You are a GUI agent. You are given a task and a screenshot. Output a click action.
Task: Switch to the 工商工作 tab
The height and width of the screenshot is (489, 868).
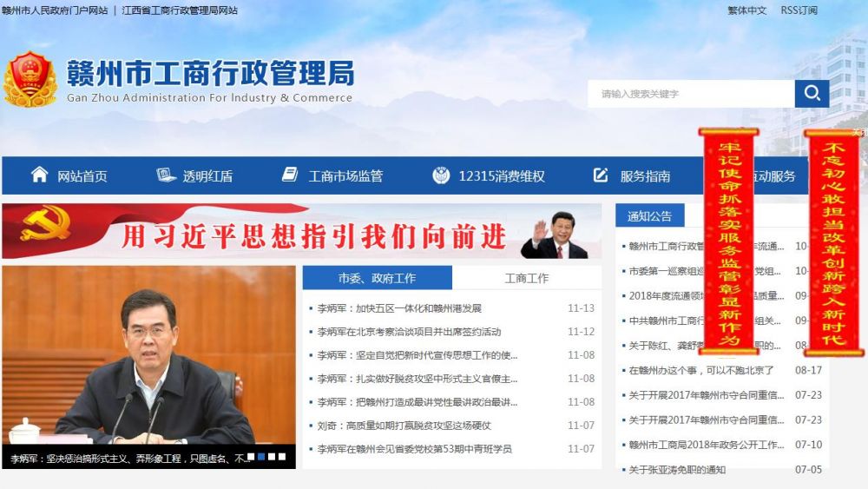click(526, 278)
